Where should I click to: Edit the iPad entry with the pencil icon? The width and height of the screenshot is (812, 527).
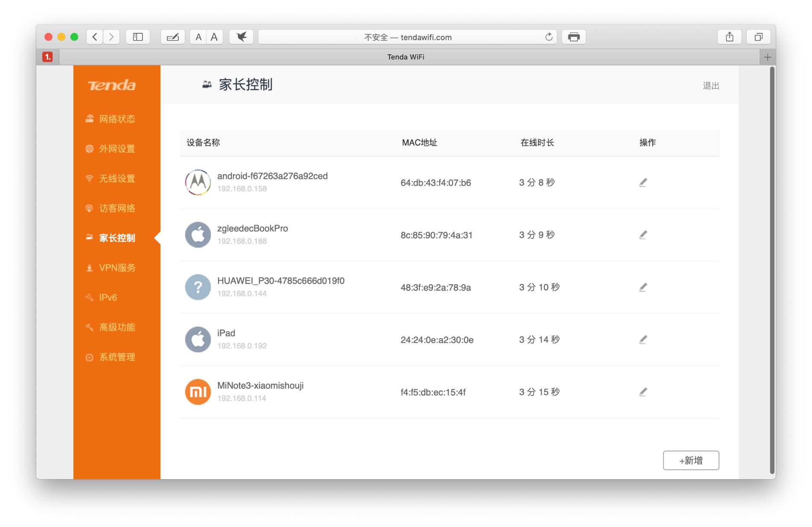643,340
